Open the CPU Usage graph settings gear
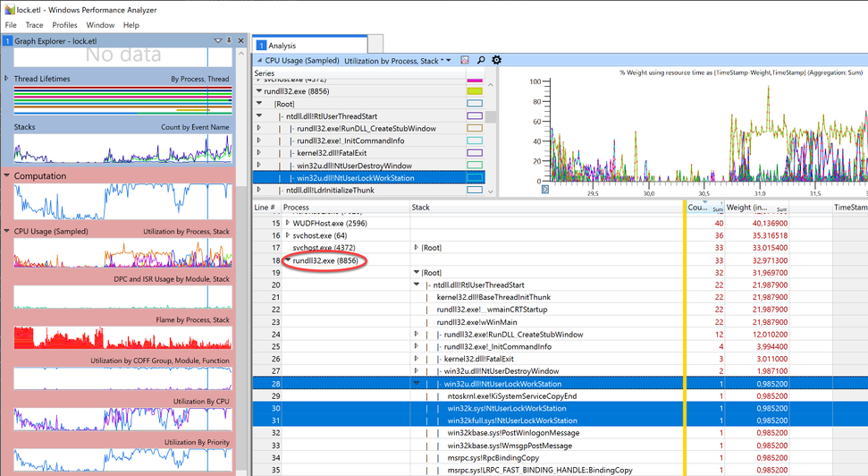 point(497,61)
